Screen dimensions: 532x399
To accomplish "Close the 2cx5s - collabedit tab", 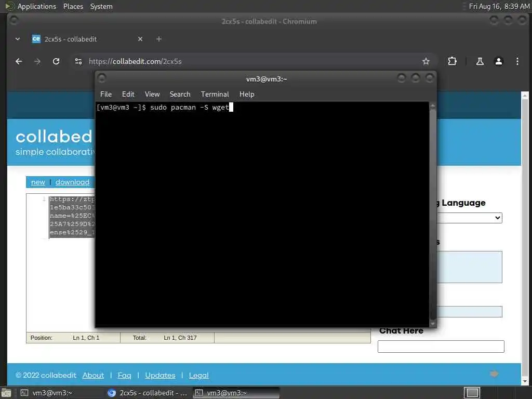I will (140, 39).
